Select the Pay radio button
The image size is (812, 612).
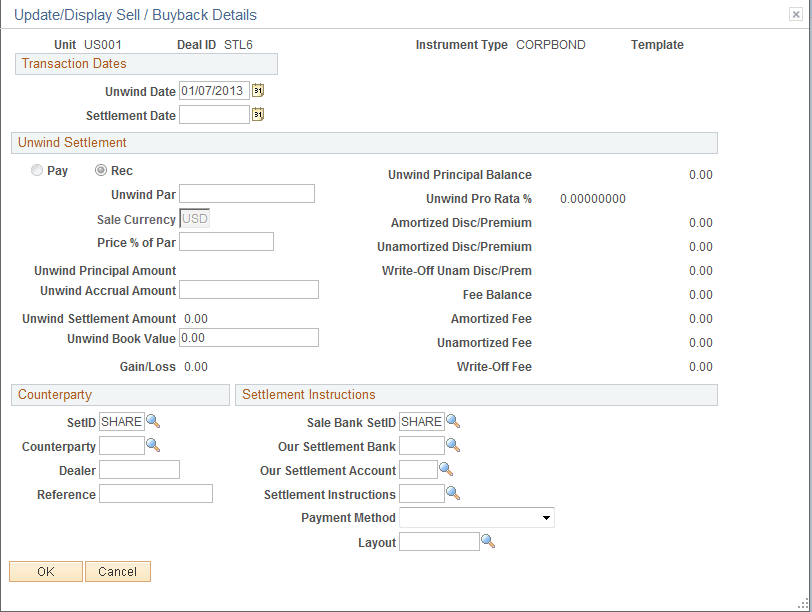coord(36,170)
